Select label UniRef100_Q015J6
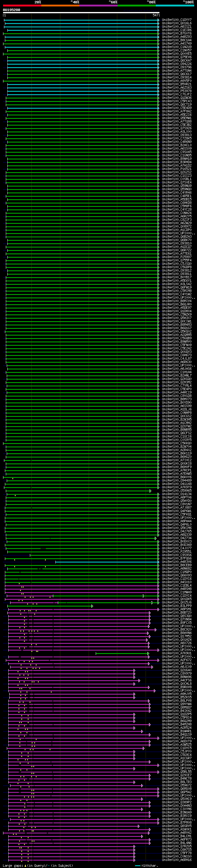Screen dimensions: 197x868 [x=177, y=603]
